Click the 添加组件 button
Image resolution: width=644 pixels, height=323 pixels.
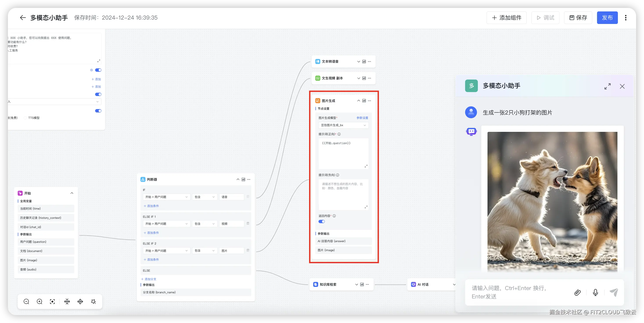pyautogui.click(x=507, y=18)
